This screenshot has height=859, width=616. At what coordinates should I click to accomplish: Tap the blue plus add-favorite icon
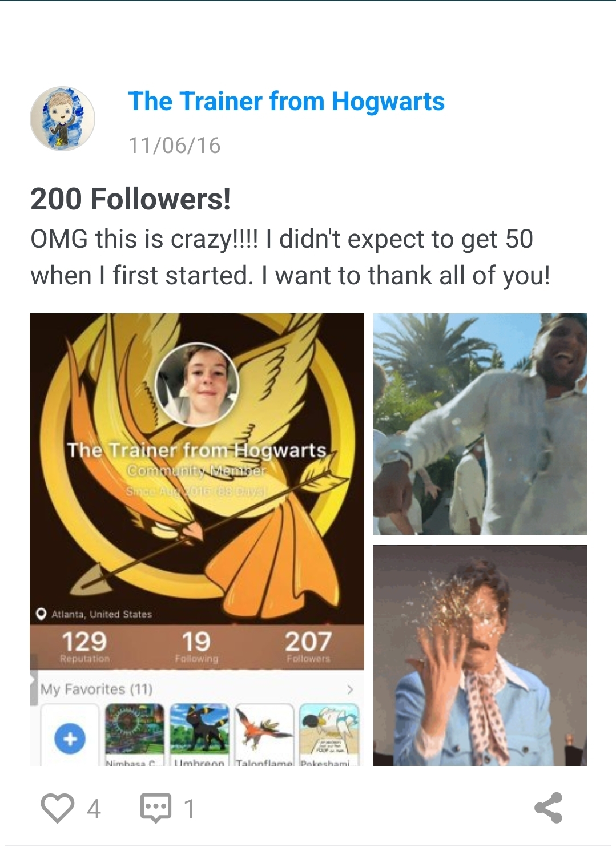point(70,739)
